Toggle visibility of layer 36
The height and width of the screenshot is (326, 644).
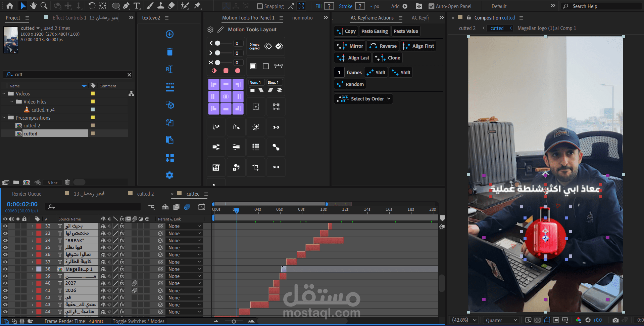tap(5, 255)
